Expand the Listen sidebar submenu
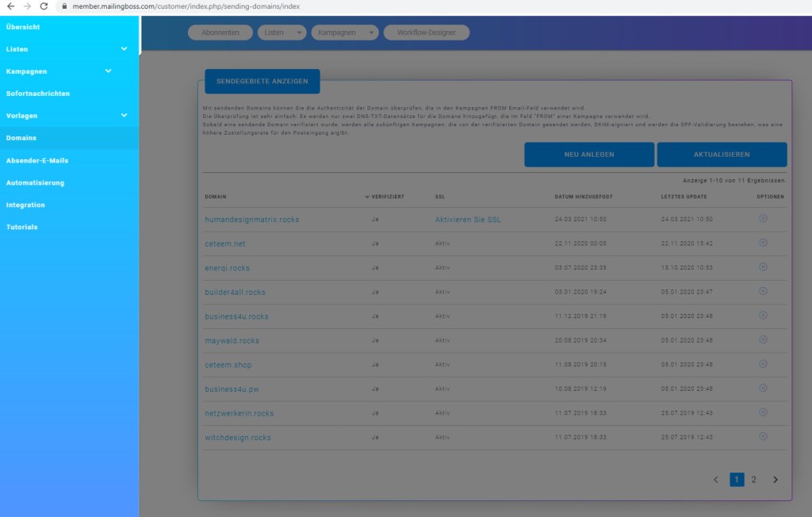 pyautogui.click(x=124, y=49)
